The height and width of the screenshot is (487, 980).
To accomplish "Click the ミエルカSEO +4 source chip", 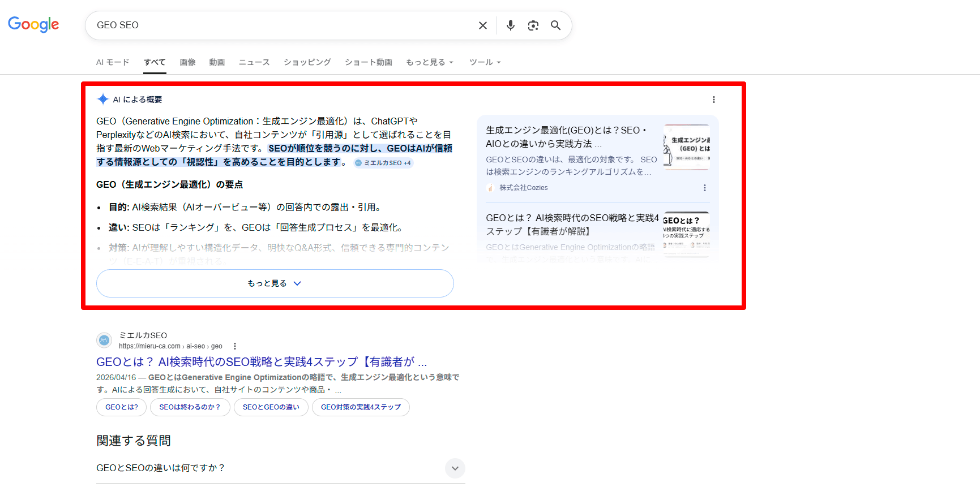I will point(384,163).
